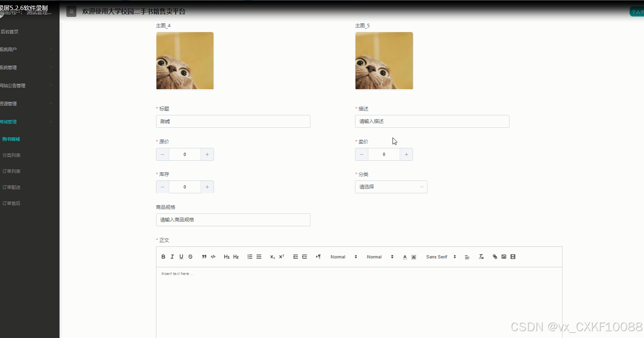
Task: Clear text formatting
Action: click(481, 257)
